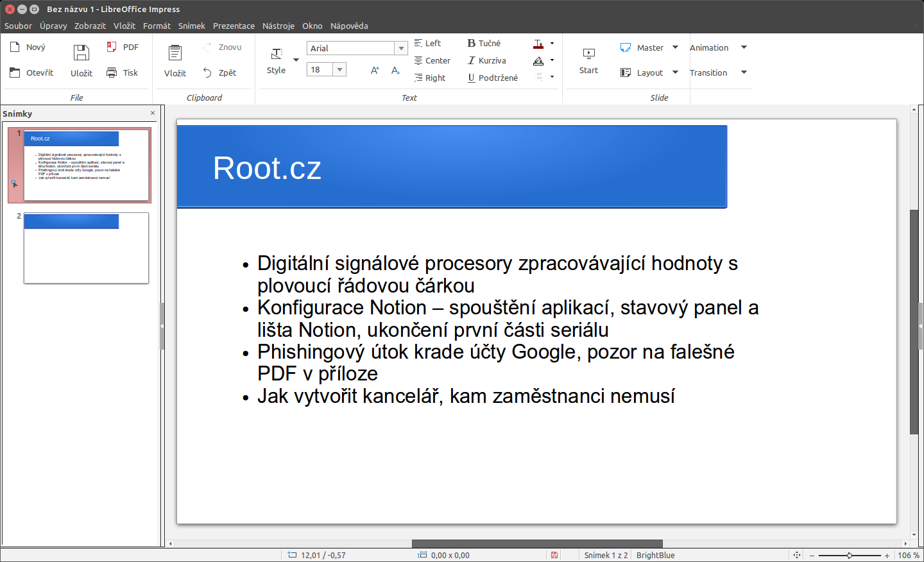Screen dimensions: 924x562
Task: Select the Tisk print icon
Action: point(124,72)
